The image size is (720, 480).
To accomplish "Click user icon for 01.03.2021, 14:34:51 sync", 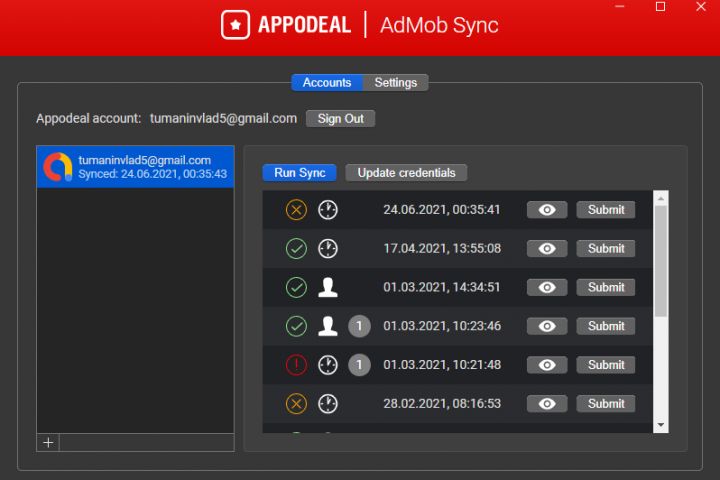I will click(328, 288).
